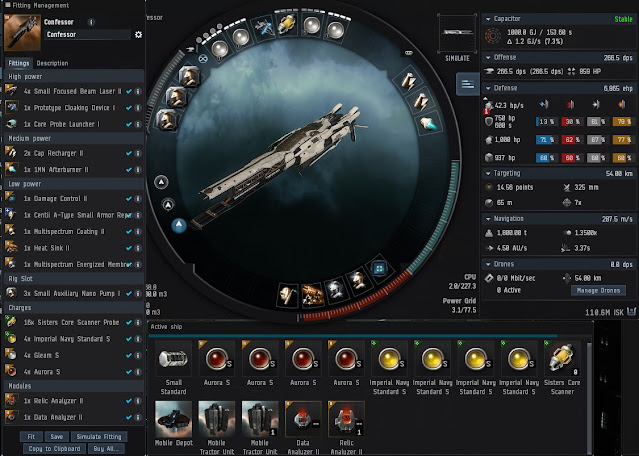Screen dimensions: 639x456
Task: Collapse the Offense stats section
Action: (488, 57)
